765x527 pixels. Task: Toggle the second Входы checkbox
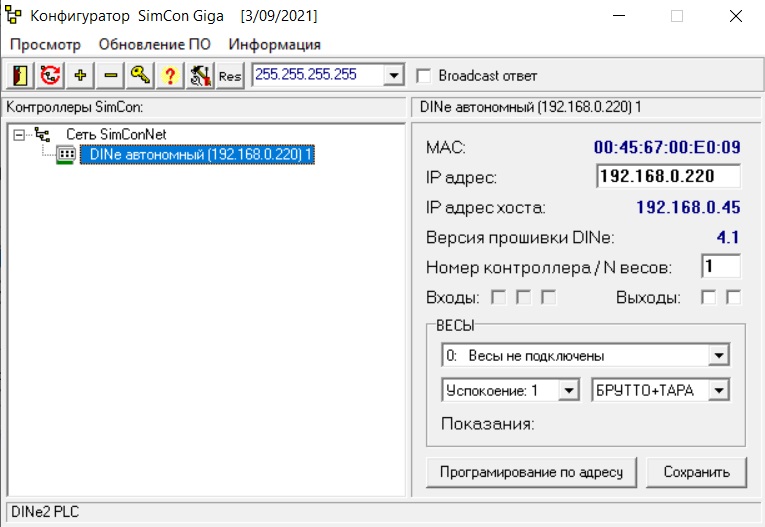(x=523, y=297)
